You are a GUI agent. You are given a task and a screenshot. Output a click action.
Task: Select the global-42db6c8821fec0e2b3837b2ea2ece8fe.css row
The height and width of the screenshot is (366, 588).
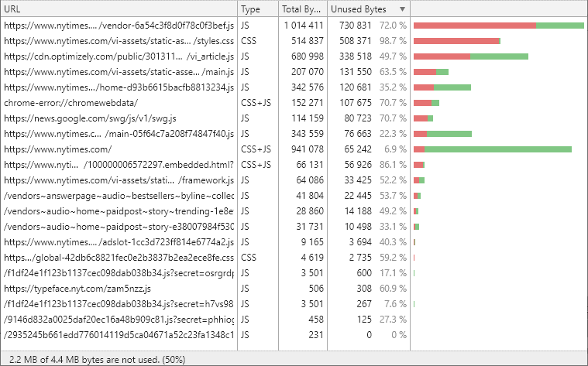tap(119, 258)
